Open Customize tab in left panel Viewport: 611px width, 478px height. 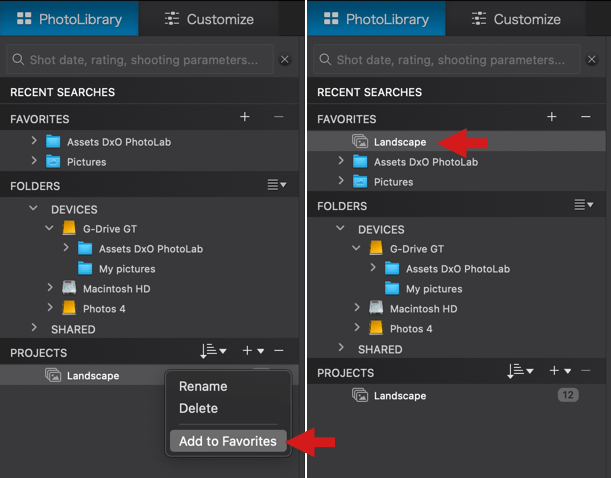click(209, 19)
